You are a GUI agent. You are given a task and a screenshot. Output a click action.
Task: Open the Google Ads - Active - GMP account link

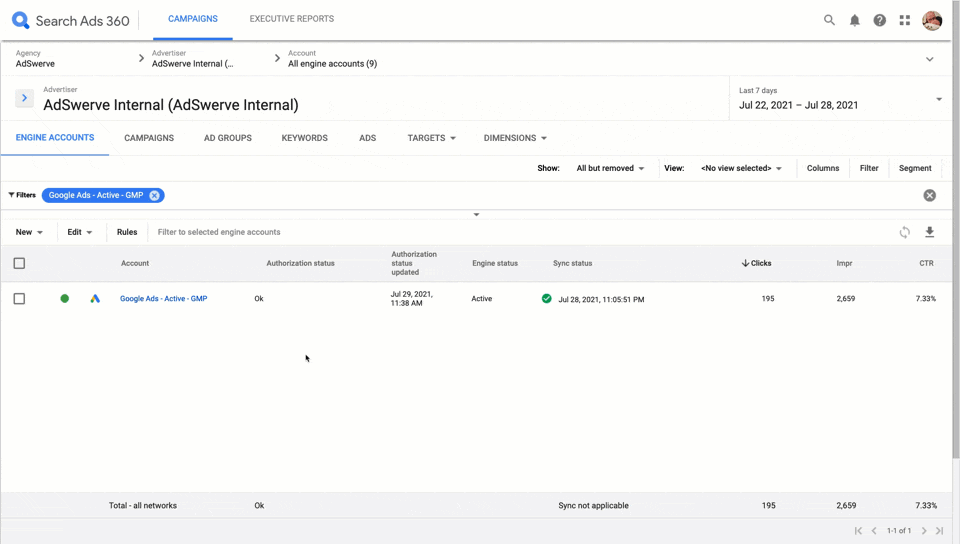(x=163, y=299)
